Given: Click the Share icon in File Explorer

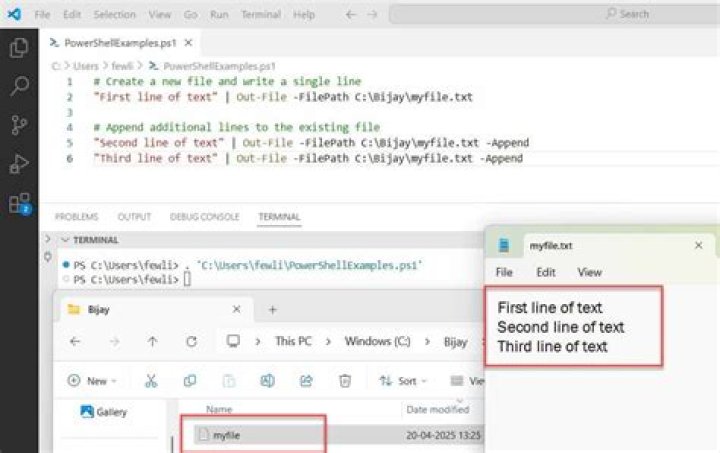Looking at the screenshot, I should 306,381.
